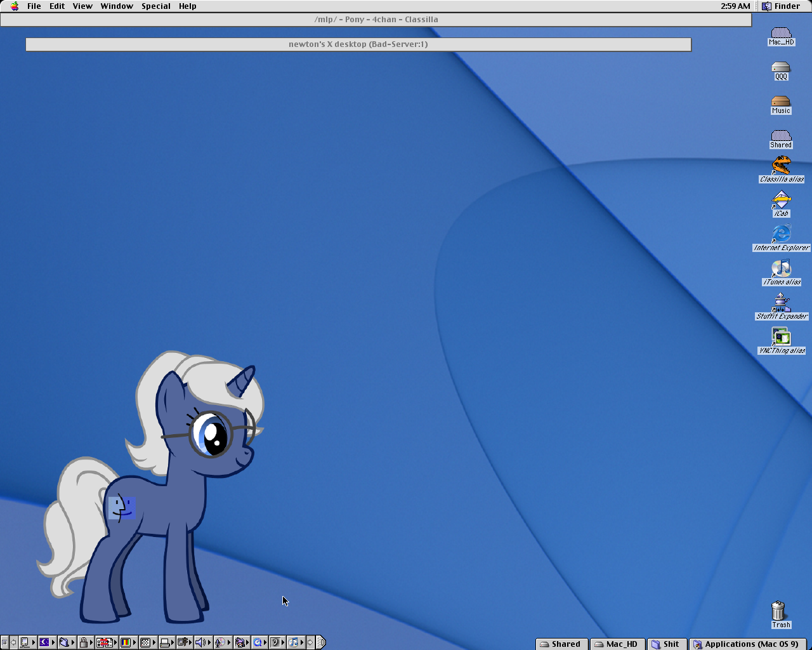
Task: Open the monitor color depth module
Action: (128, 642)
